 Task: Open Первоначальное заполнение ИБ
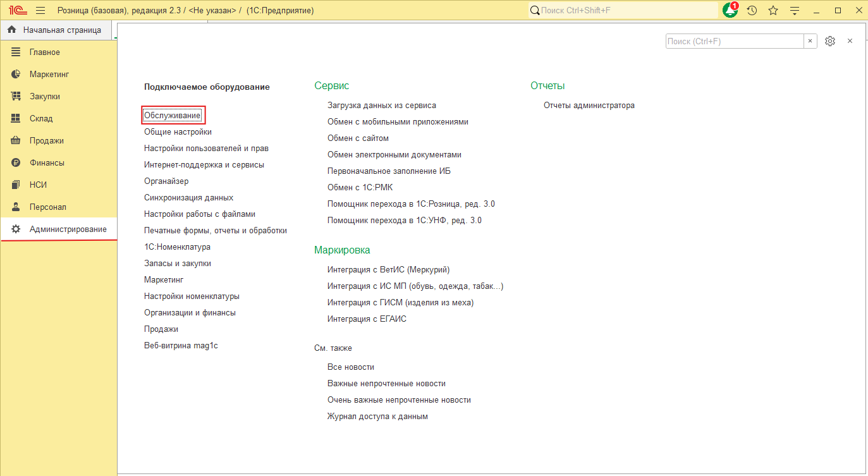pyautogui.click(x=389, y=171)
